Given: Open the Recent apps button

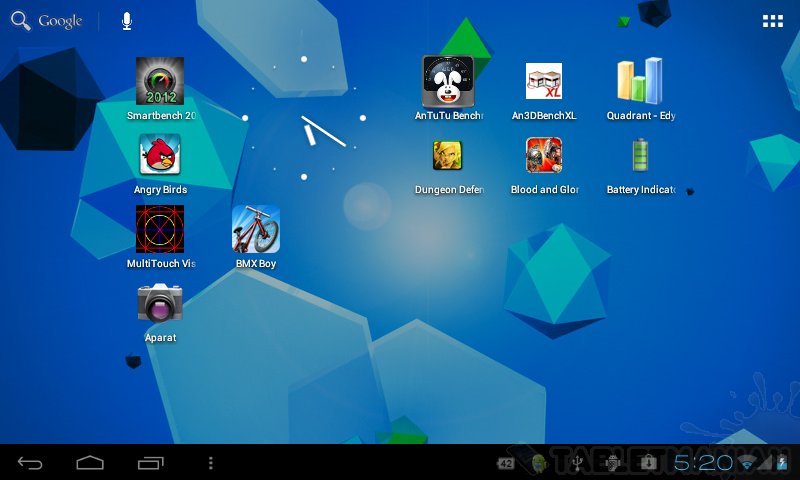Looking at the screenshot, I should tap(151, 463).
